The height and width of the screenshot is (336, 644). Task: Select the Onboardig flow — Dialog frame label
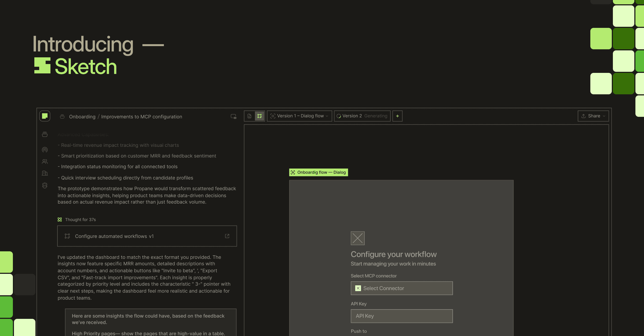pos(319,172)
